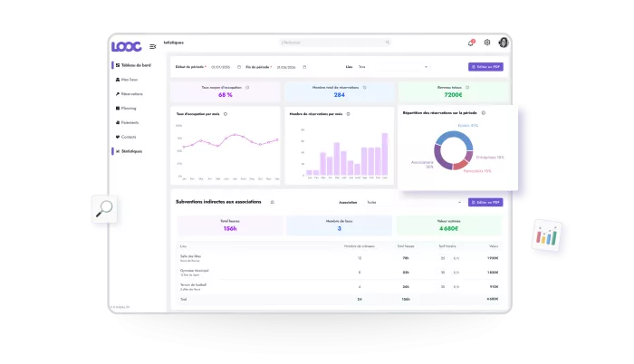This screenshot has height=364, width=634.
Task: Click info icon beside Nombre total de réservations
Action: 364,87
